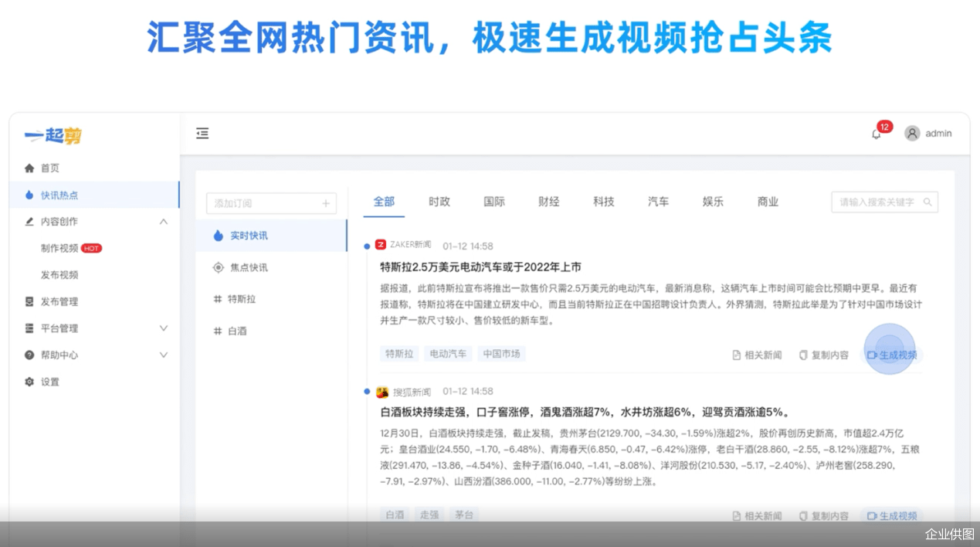980x547 pixels.
Task: Select 焦点快讯 in the subscription list
Action: coord(249,267)
